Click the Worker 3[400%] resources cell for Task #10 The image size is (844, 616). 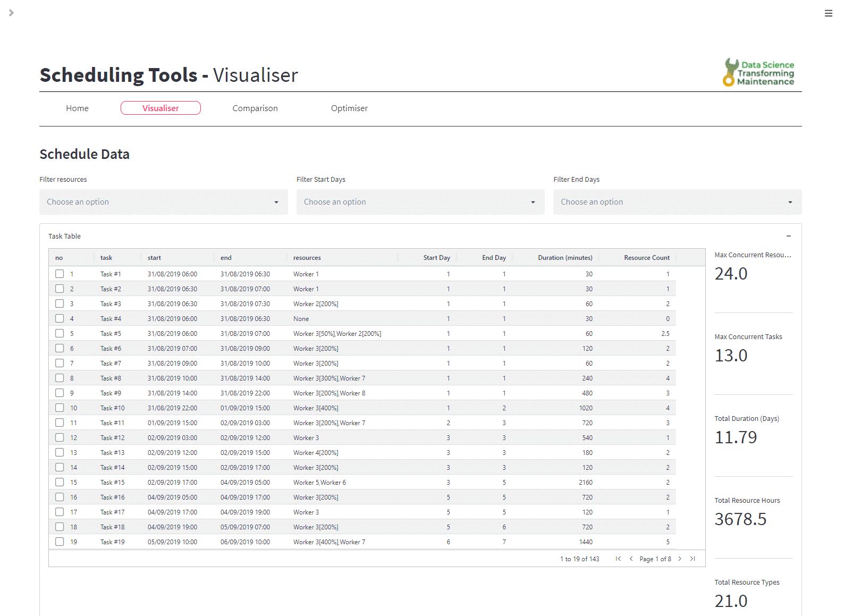coord(316,408)
